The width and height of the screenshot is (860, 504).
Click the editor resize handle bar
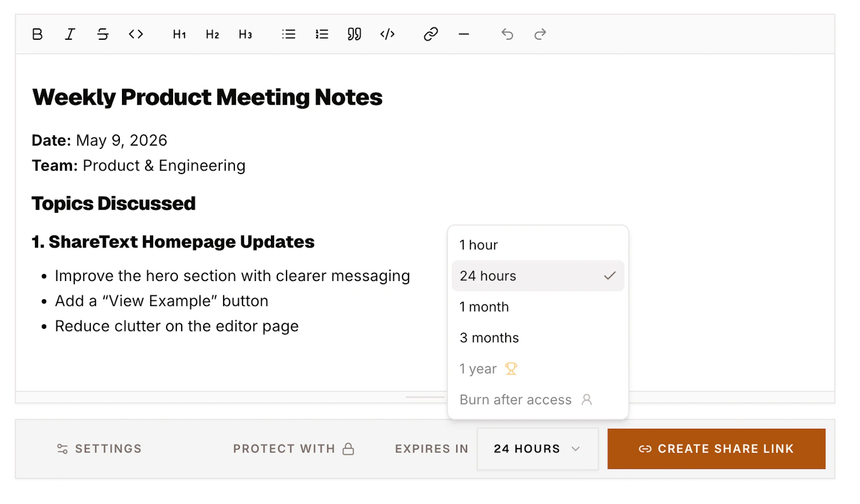[x=425, y=397]
